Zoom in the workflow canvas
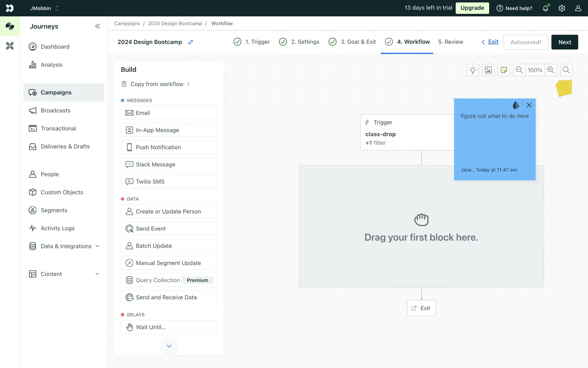The image size is (588, 368). pyautogui.click(x=551, y=70)
